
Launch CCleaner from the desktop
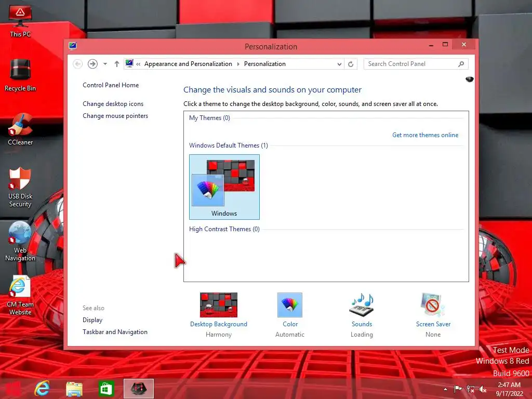20,129
